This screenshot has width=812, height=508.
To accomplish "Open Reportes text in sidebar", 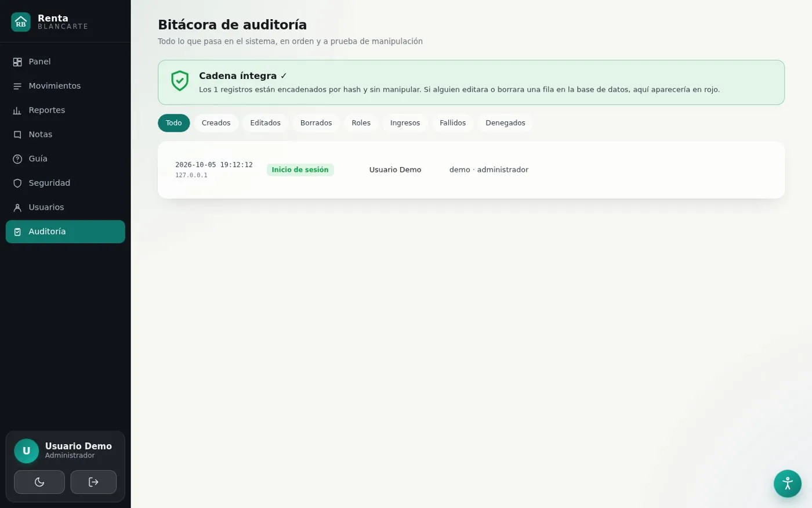I will coord(47,110).
